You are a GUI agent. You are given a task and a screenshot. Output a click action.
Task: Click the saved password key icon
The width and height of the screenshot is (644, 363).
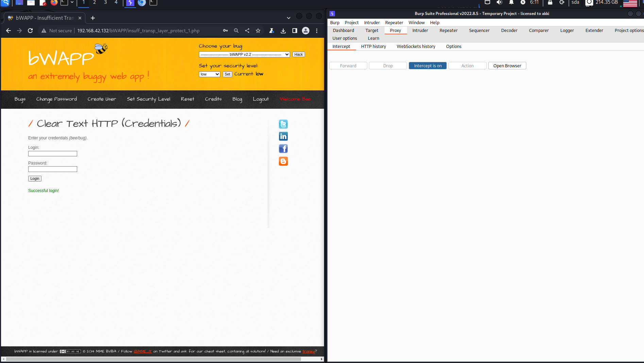[x=225, y=31]
